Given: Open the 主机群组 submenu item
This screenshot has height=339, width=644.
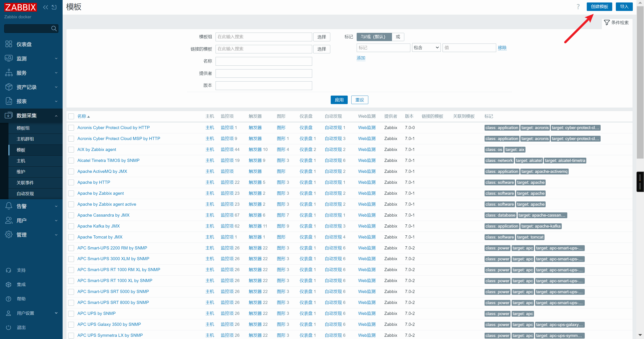Looking at the screenshot, I should point(36,139).
